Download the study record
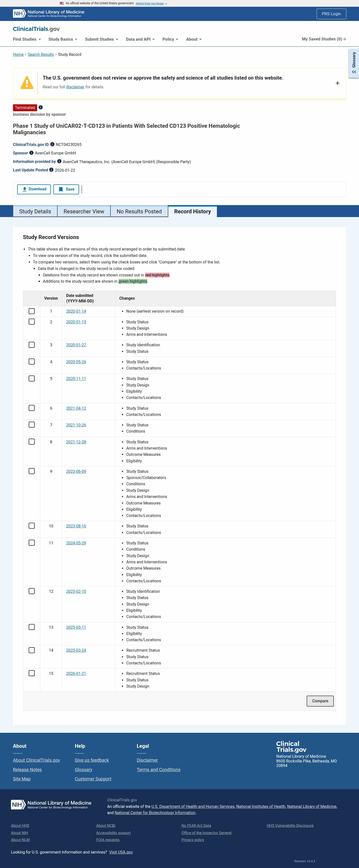This screenshot has width=359, height=868. pyautogui.click(x=34, y=189)
